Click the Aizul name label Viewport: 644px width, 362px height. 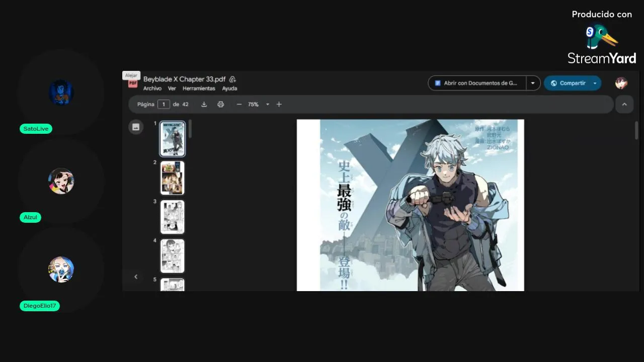point(30,217)
